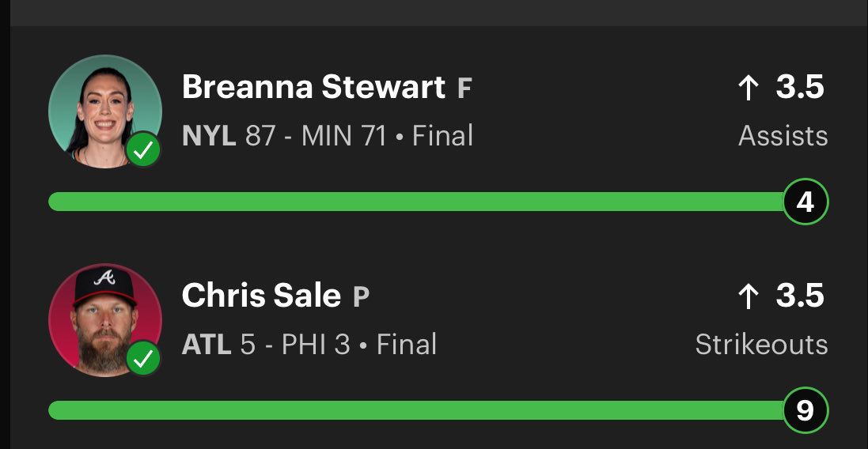The width and height of the screenshot is (868, 449).
Task: Select the Strikeouts stat label
Action: tap(762, 345)
